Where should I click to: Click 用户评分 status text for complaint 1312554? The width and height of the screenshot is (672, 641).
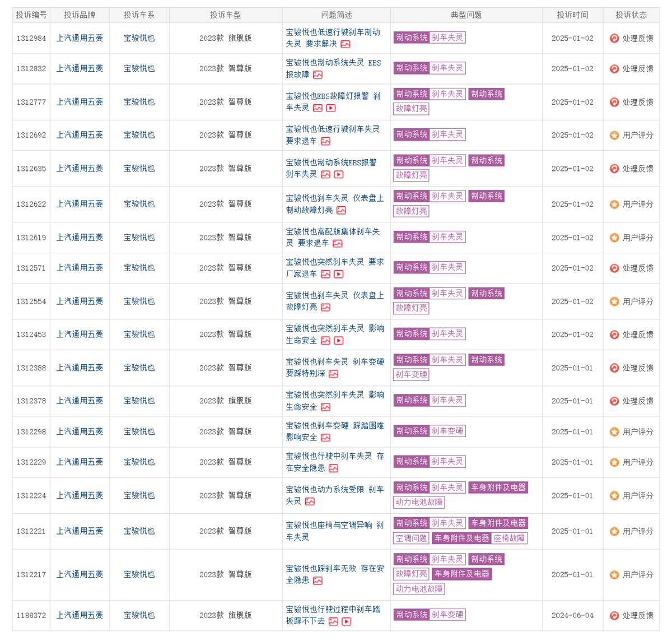pos(638,301)
